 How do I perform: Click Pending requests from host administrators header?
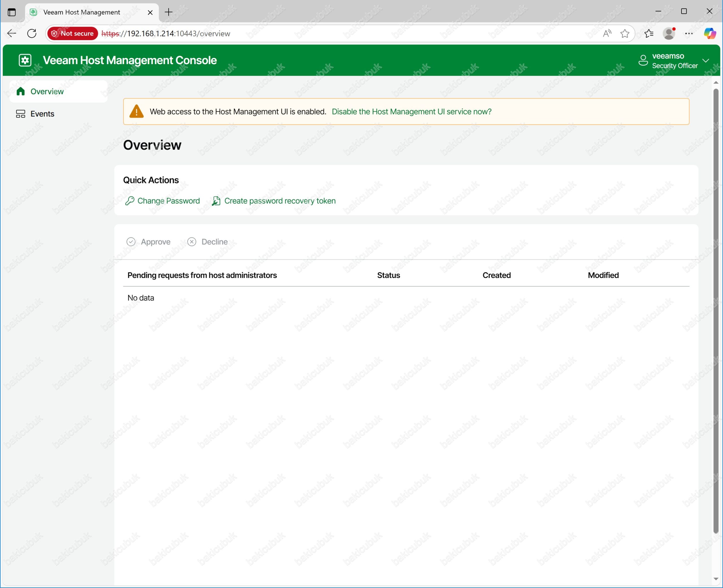tap(202, 275)
